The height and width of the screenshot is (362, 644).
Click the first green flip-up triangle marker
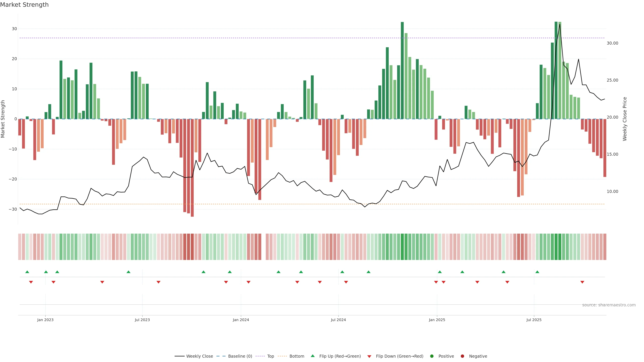27,272
